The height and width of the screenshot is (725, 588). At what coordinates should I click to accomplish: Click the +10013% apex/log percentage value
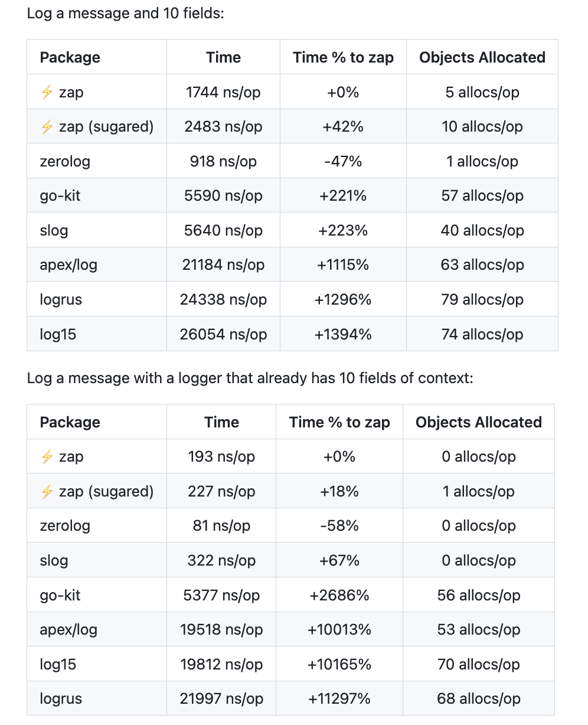(339, 629)
